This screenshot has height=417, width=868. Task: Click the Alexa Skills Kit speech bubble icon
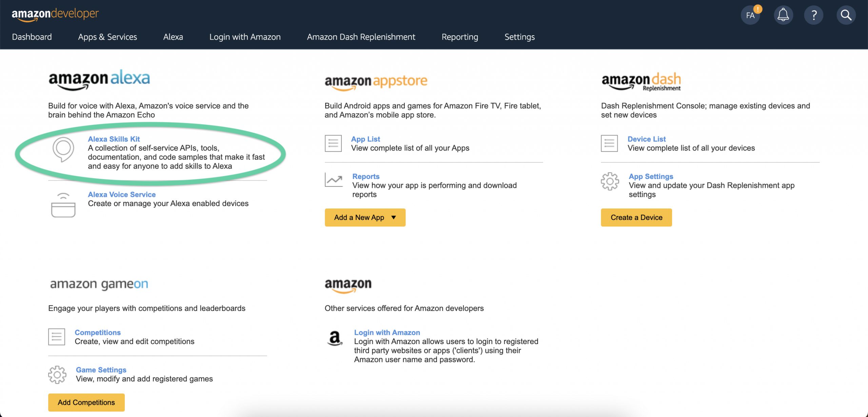(63, 150)
